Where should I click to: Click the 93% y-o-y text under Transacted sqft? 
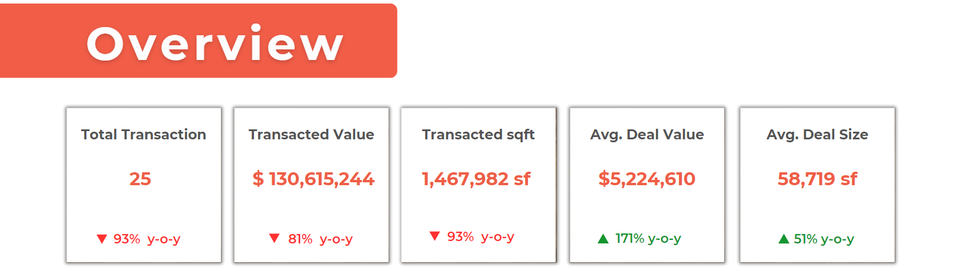tap(480, 236)
